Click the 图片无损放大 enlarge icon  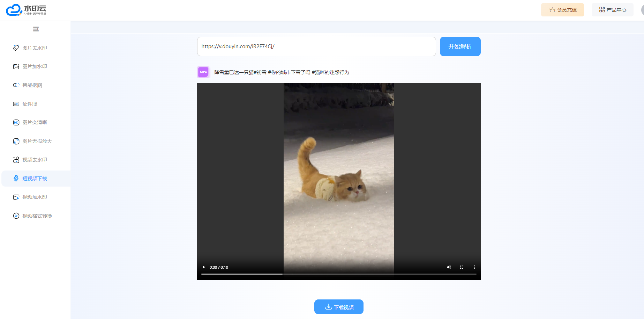16,141
